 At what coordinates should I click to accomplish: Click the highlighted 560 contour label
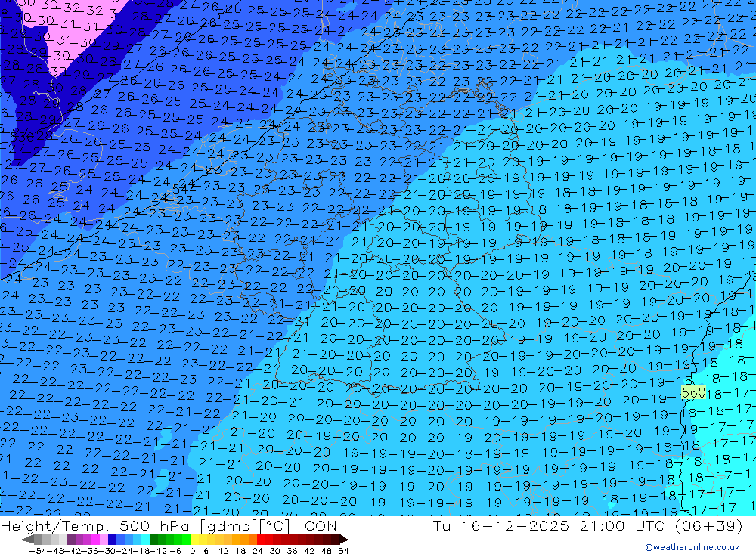point(693,392)
